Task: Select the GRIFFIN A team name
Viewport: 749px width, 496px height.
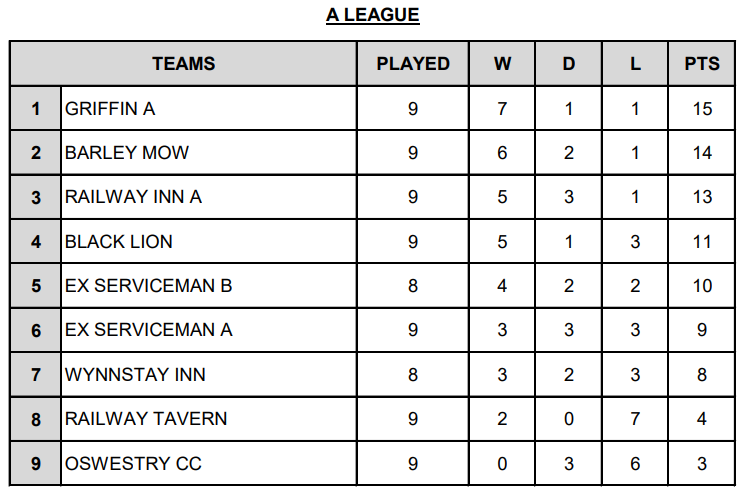Action: tap(110, 109)
